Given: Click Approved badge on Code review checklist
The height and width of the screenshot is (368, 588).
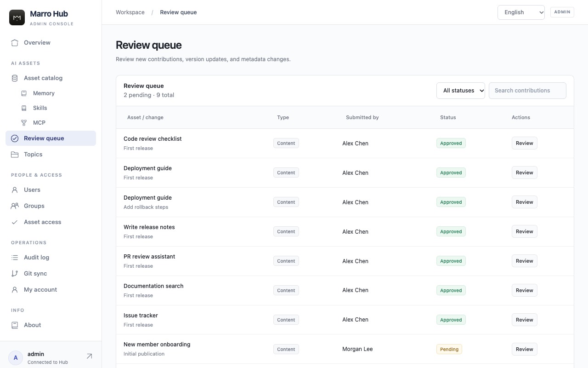Looking at the screenshot, I should [451, 143].
